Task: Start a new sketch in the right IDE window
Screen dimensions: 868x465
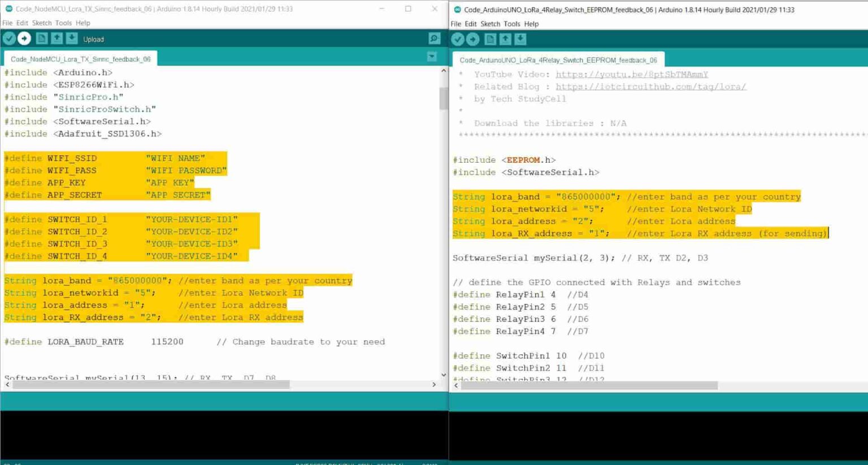Action: [x=489, y=39]
